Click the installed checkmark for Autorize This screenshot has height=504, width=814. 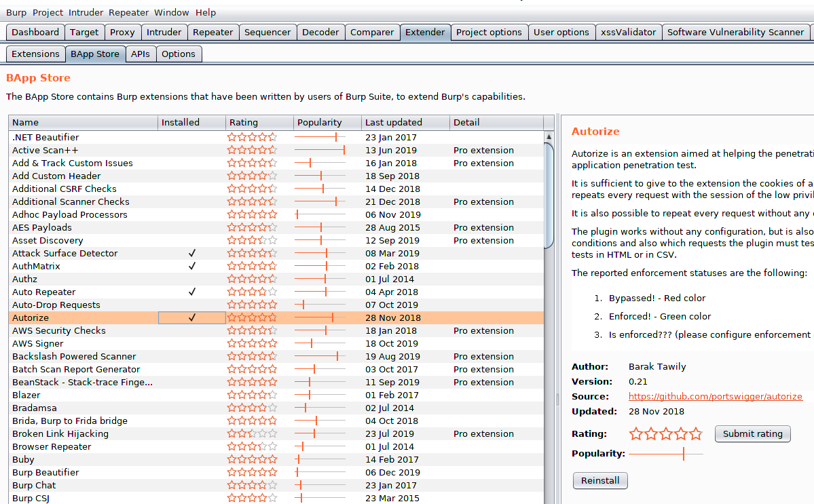point(192,318)
